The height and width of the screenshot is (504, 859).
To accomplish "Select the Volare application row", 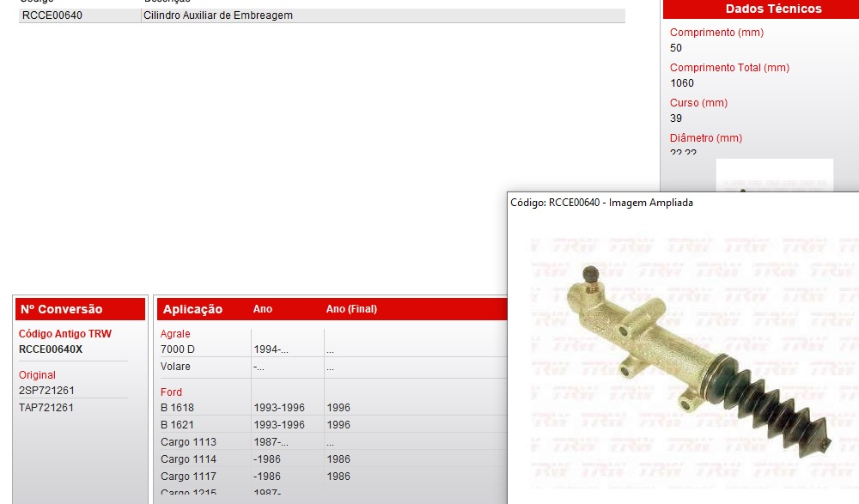I will click(175, 367).
